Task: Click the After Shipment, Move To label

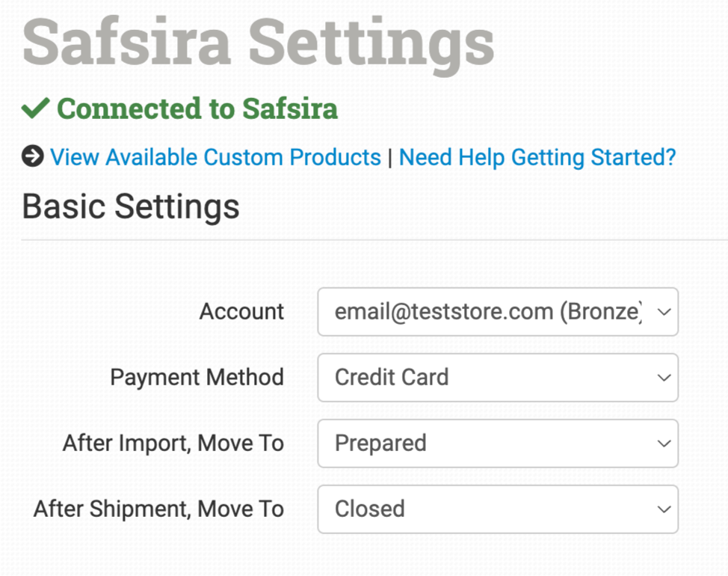Action: tap(158, 509)
